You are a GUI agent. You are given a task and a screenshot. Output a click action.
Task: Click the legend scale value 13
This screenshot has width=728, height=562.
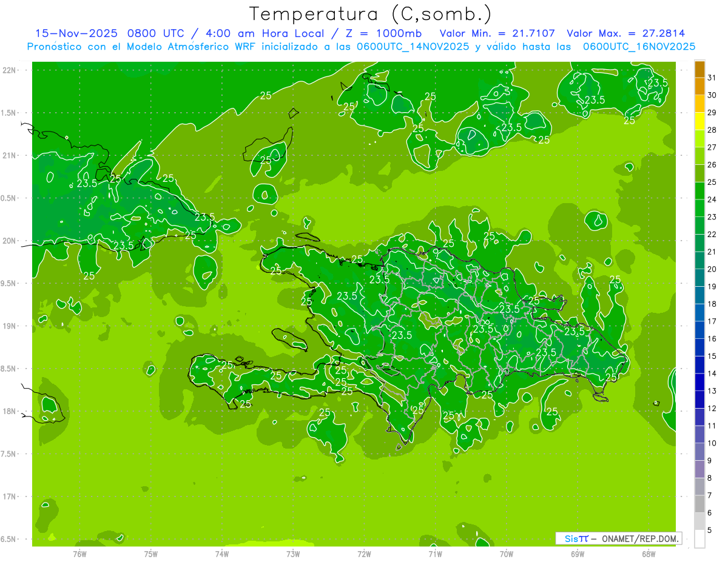pyautogui.click(x=712, y=391)
